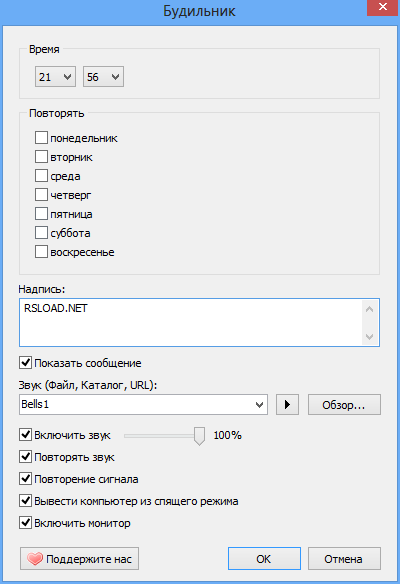Open the hours dropdown showing 21
This screenshot has width=400, height=584.
coord(55,77)
